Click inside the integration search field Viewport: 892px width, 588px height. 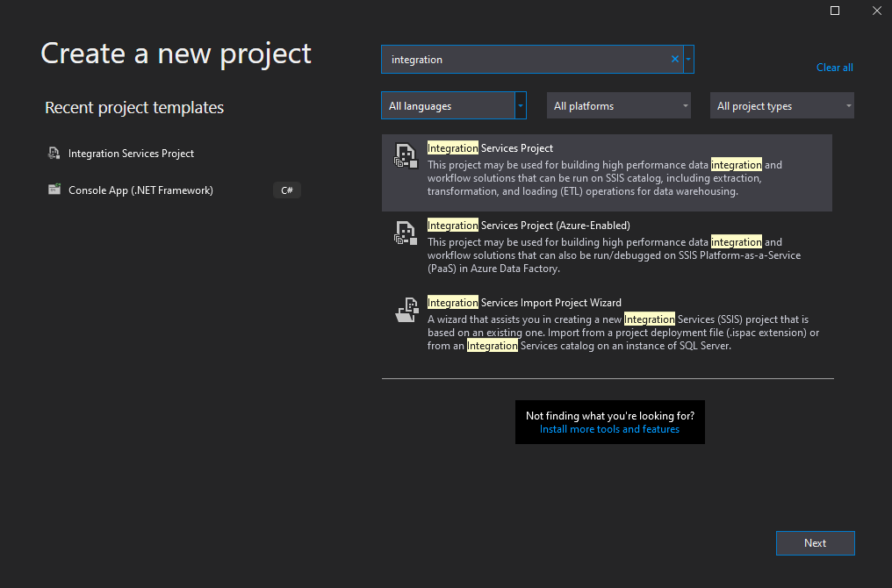[527, 59]
